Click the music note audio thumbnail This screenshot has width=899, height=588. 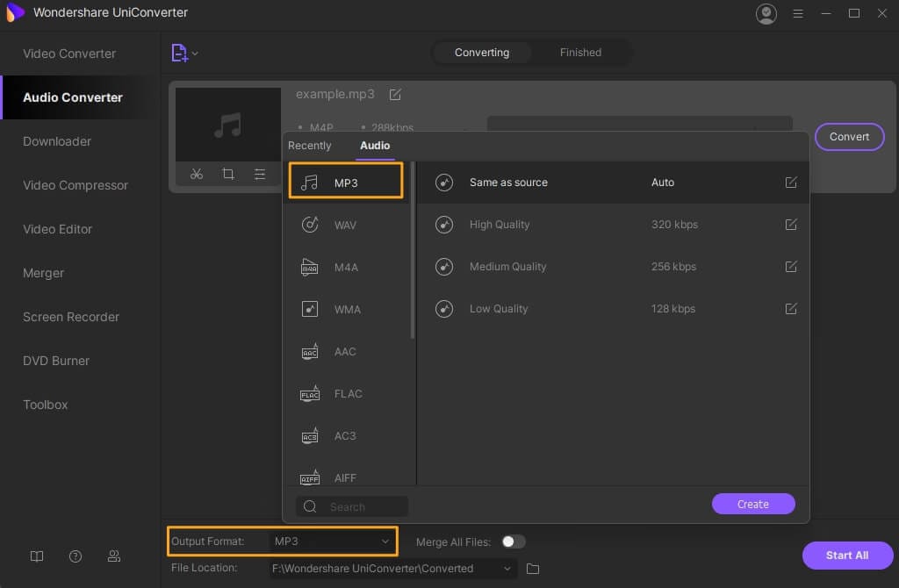227,125
